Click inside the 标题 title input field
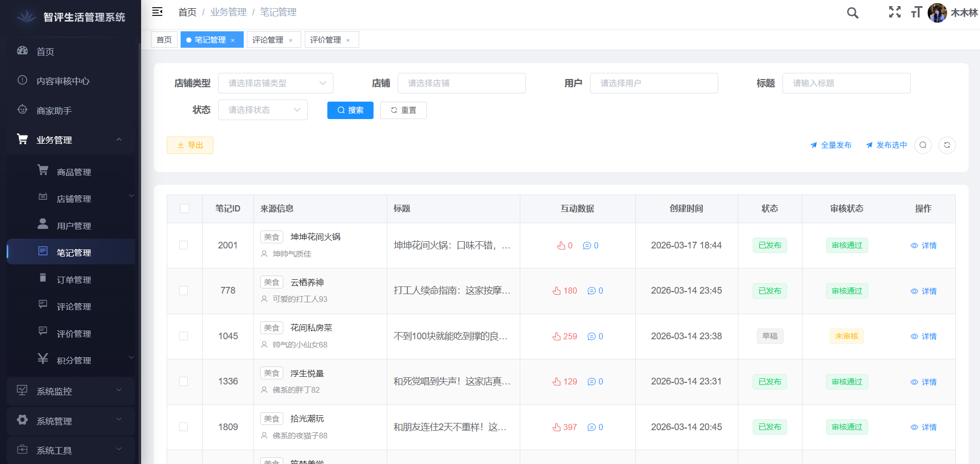The width and height of the screenshot is (980, 464). point(846,83)
